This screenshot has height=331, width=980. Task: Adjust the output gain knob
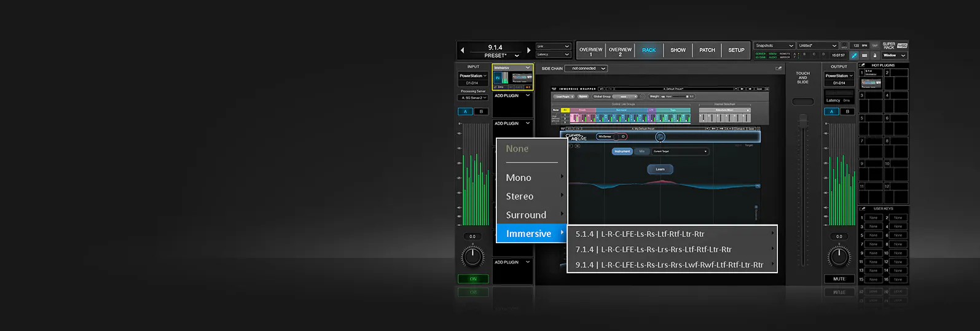pos(839,255)
